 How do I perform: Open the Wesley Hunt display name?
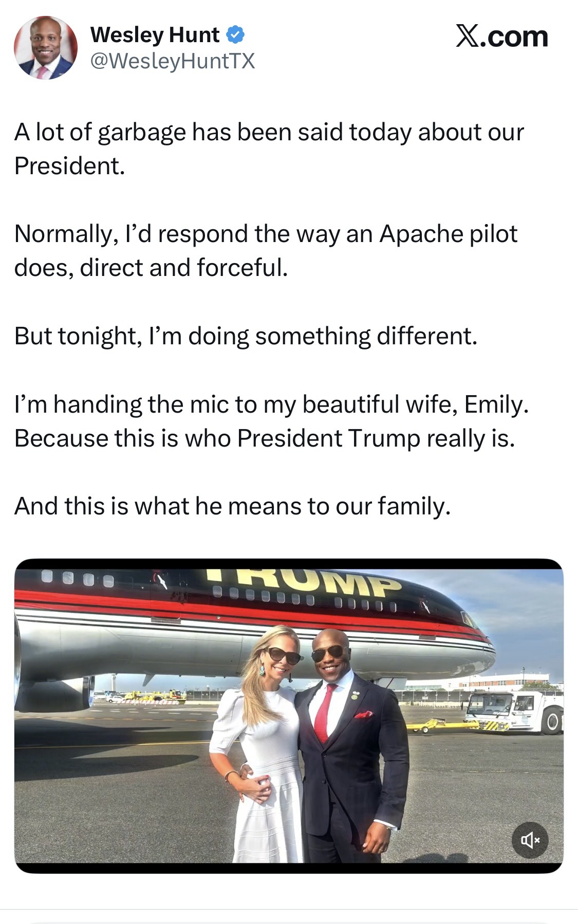[155, 35]
